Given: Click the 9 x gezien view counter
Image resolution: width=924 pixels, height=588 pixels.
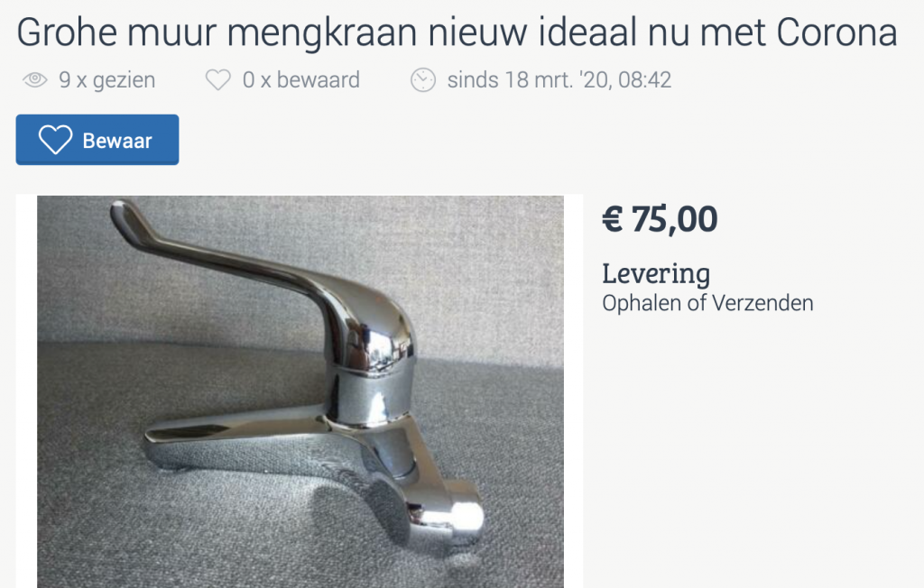Looking at the screenshot, I should tap(106, 79).
